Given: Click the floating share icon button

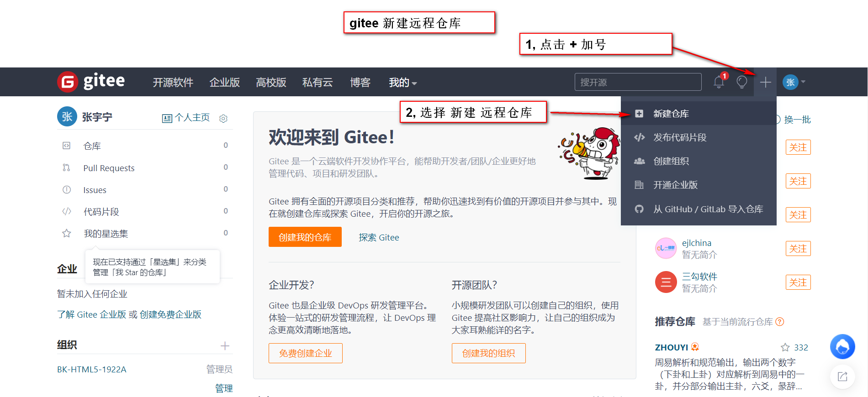Looking at the screenshot, I should point(842,376).
